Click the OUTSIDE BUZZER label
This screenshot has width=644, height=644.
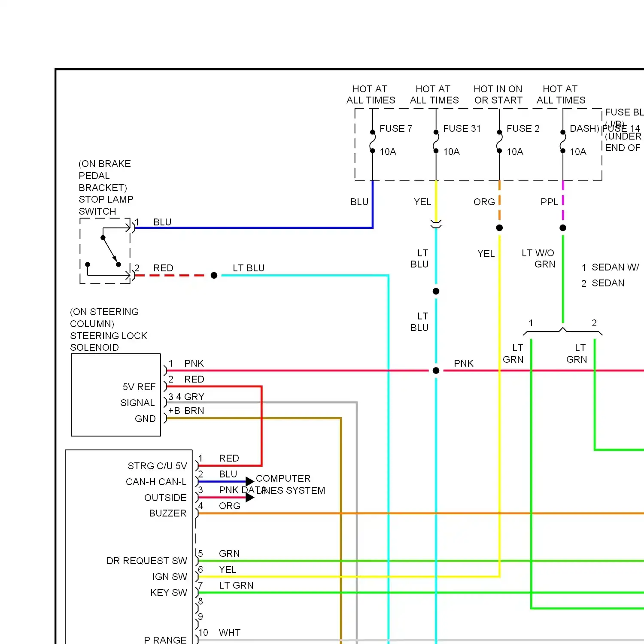coord(165,505)
